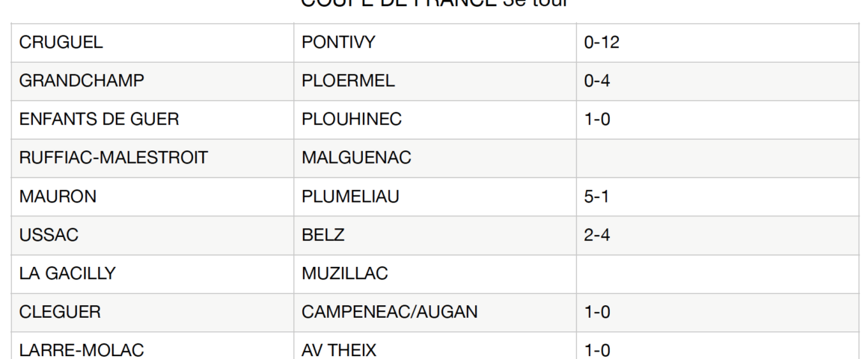Screen dimensions: 868x359
Task: Select the PLOUHINEC cell
Action: 352,120
